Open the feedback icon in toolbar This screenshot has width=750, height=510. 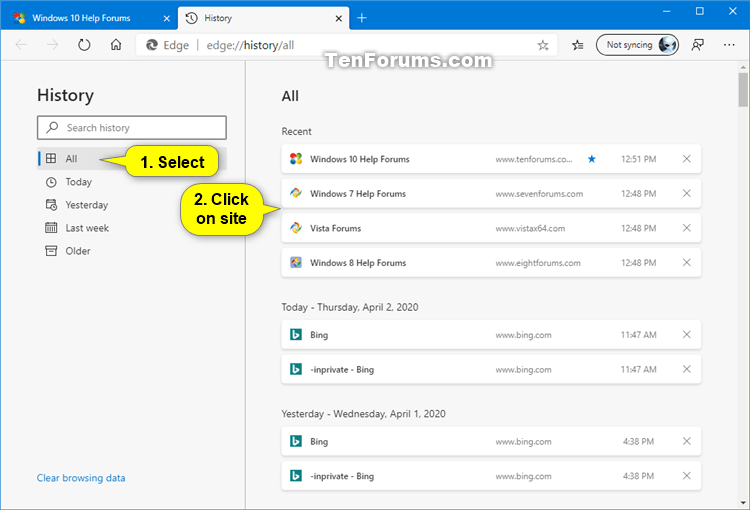click(698, 45)
